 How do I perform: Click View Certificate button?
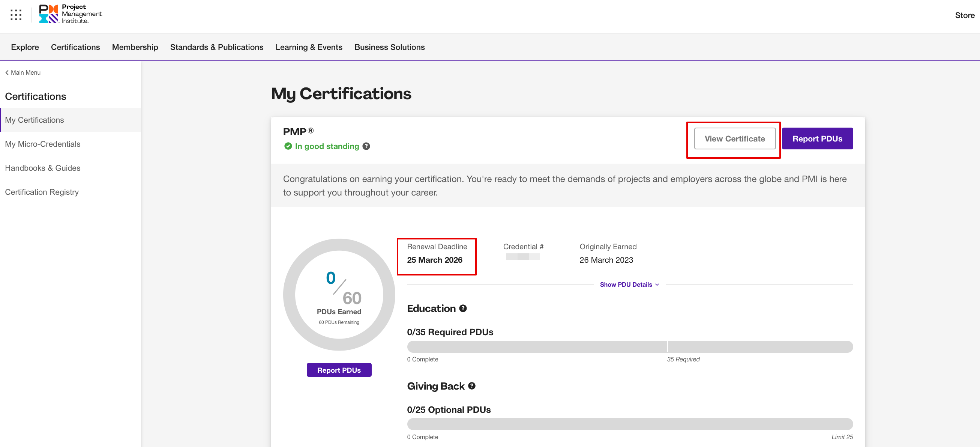(735, 138)
